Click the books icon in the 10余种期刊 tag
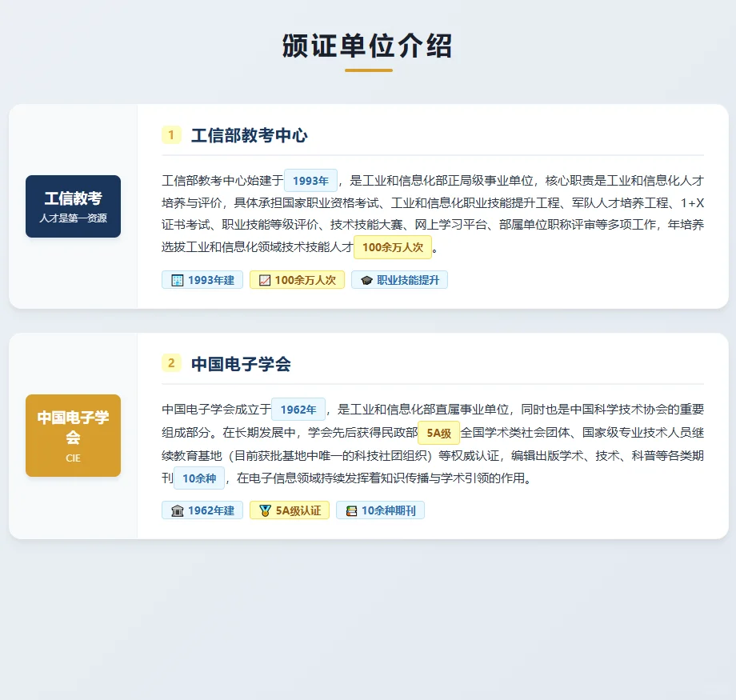 tap(351, 510)
